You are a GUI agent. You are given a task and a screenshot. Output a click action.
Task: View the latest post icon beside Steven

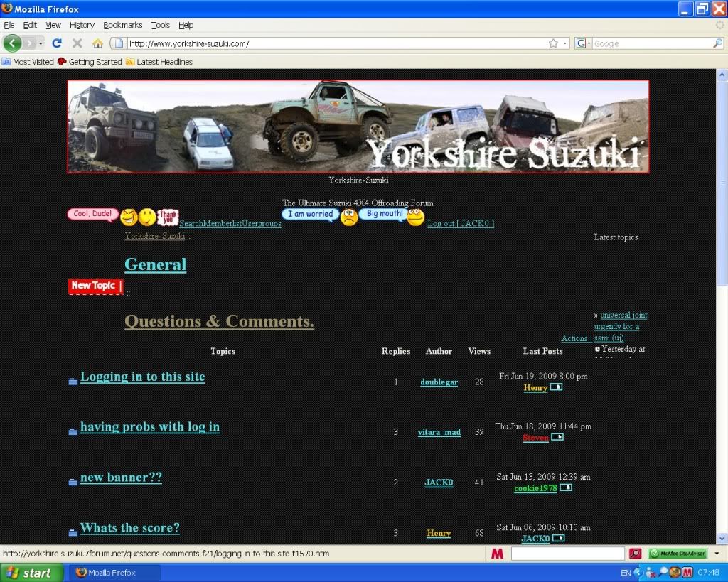(x=557, y=437)
